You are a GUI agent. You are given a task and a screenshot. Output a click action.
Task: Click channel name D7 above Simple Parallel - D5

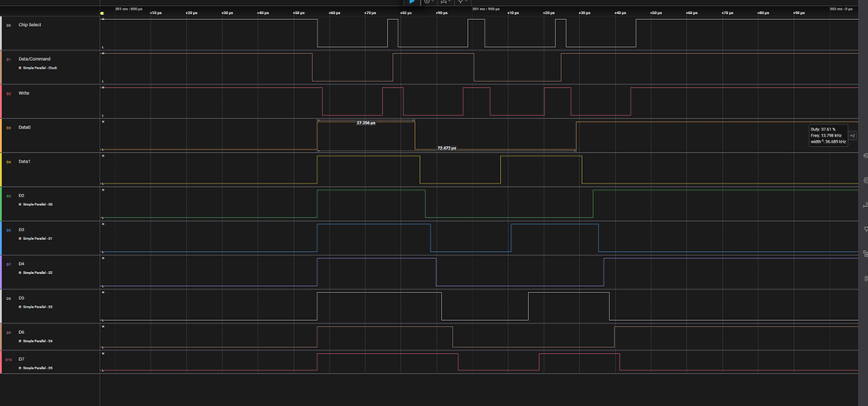tap(21, 359)
